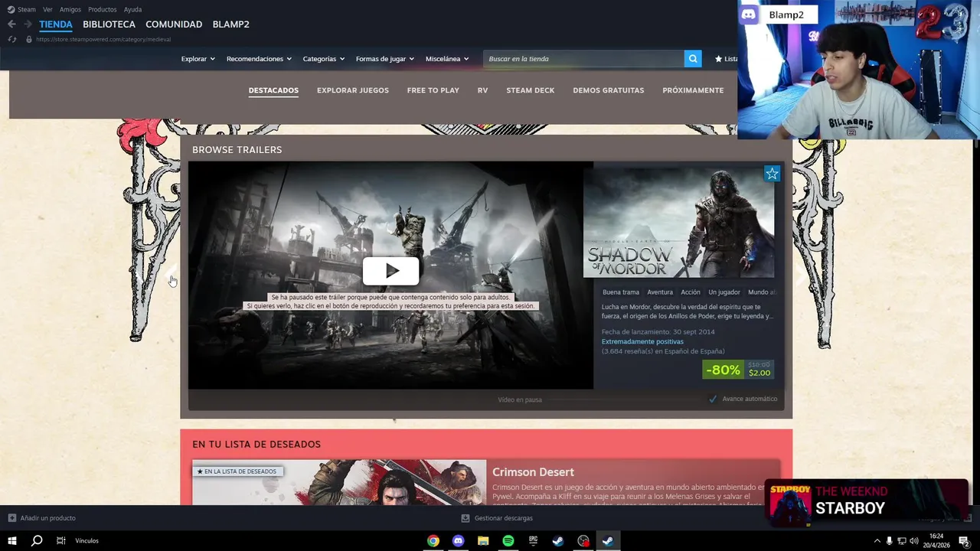Show the next trailer with right carousel arrow

pyautogui.click(x=802, y=276)
